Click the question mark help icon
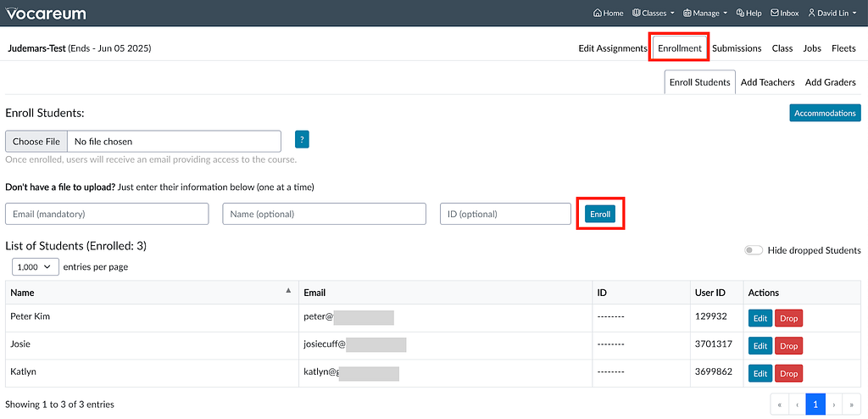The width and height of the screenshot is (868, 419). pyautogui.click(x=302, y=140)
